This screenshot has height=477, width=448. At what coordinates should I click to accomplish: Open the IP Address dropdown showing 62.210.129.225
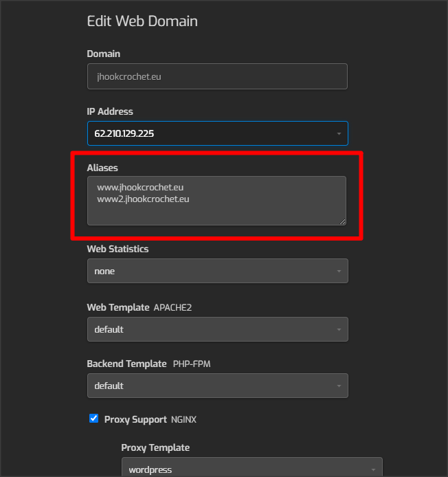(x=217, y=133)
